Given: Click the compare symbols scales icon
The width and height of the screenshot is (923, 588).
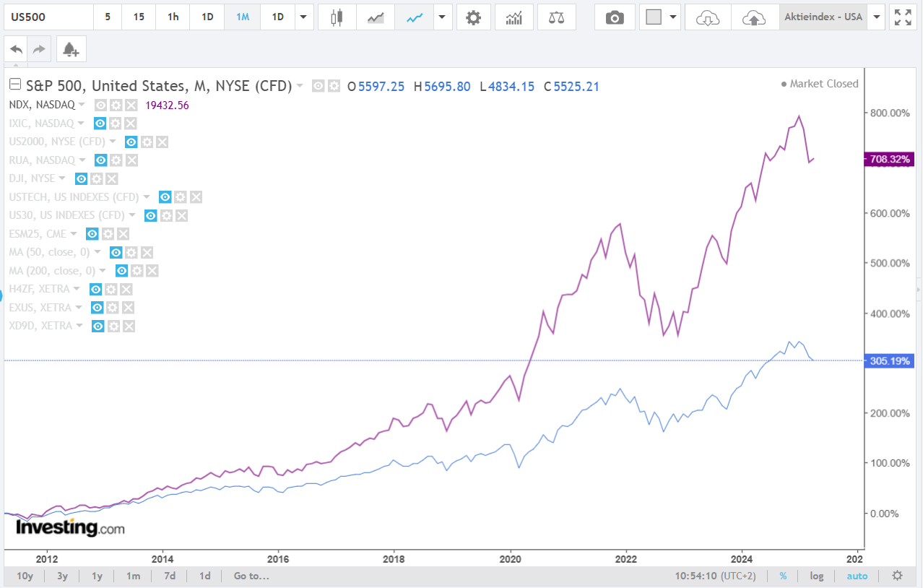Looking at the screenshot, I should coord(557,17).
